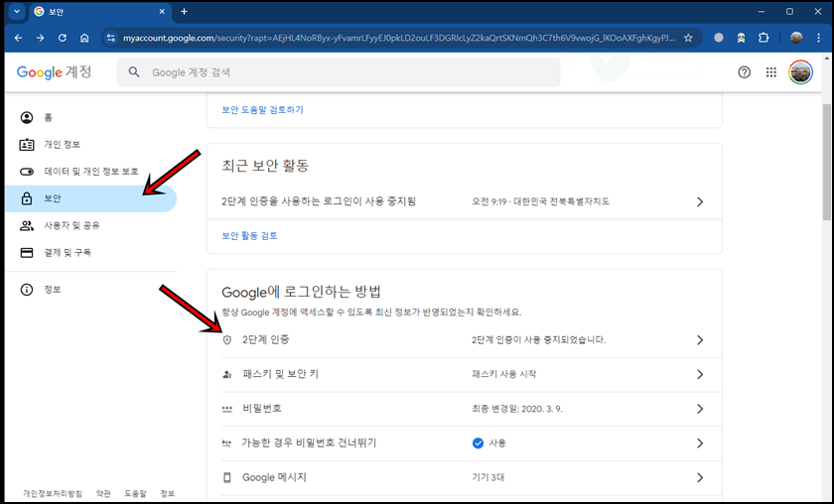This screenshot has width=834, height=504.
Task: Open the Chrome profile avatar in toolbar
Action: coord(796,38)
